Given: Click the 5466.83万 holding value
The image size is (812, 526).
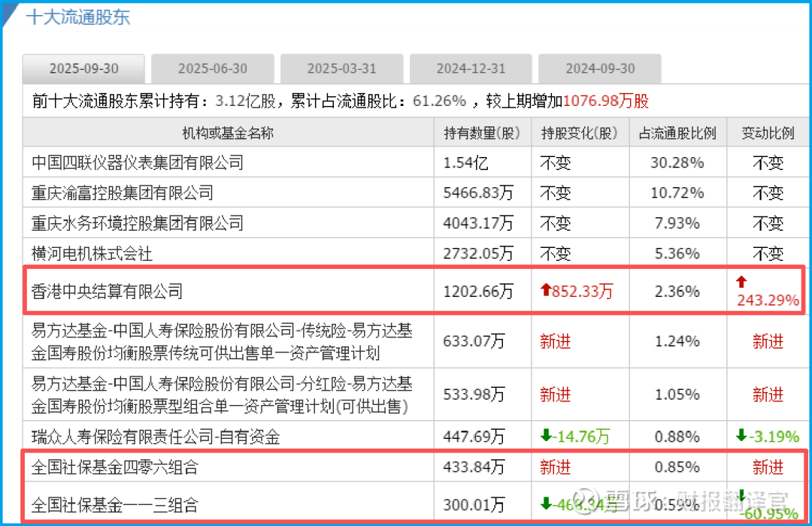Looking at the screenshot, I should coord(478,192).
